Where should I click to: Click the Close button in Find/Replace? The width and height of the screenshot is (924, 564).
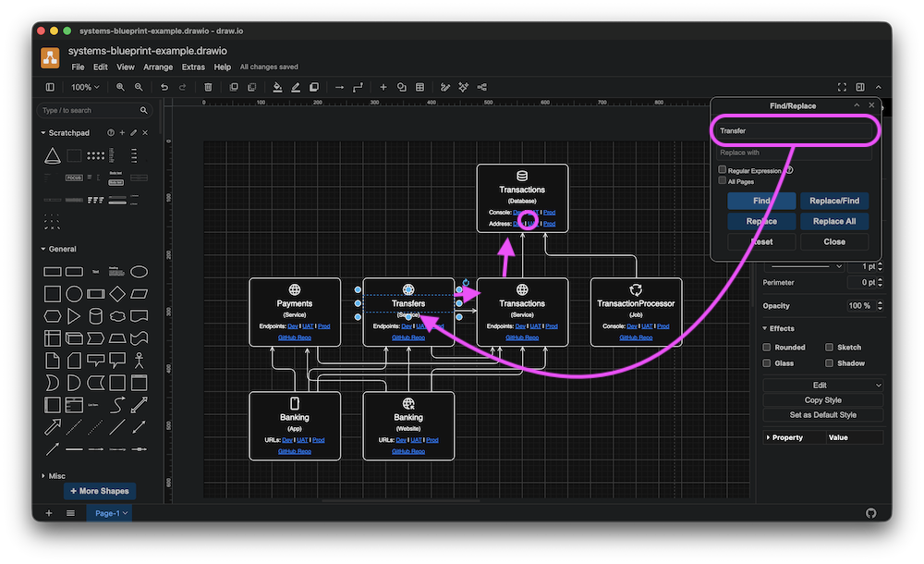click(x=833, y=242)
